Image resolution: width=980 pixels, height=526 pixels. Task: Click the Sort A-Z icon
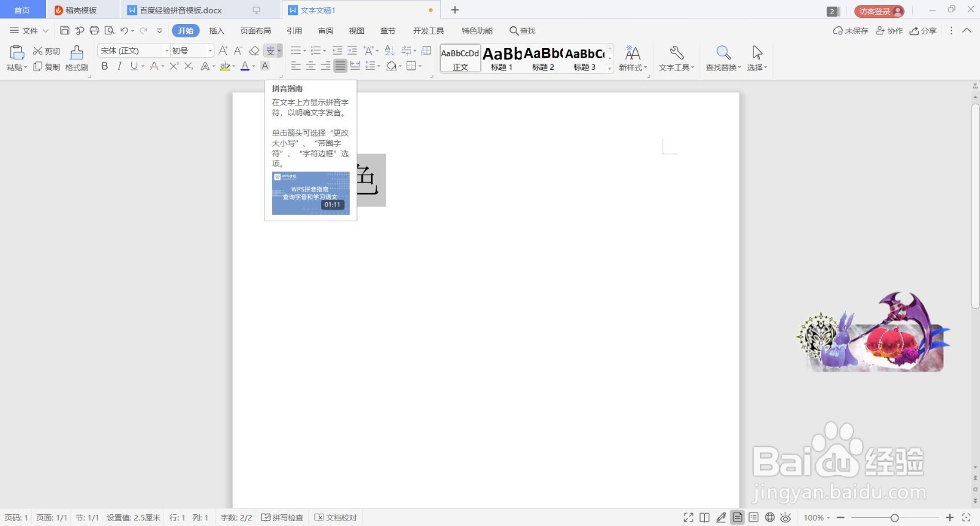(x=390, y=51)
